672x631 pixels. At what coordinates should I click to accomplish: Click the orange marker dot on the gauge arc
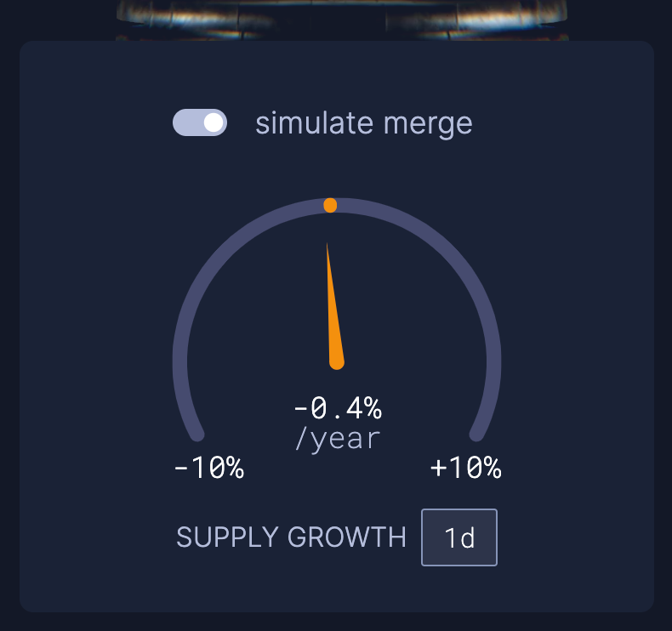[x=331, y=205]
